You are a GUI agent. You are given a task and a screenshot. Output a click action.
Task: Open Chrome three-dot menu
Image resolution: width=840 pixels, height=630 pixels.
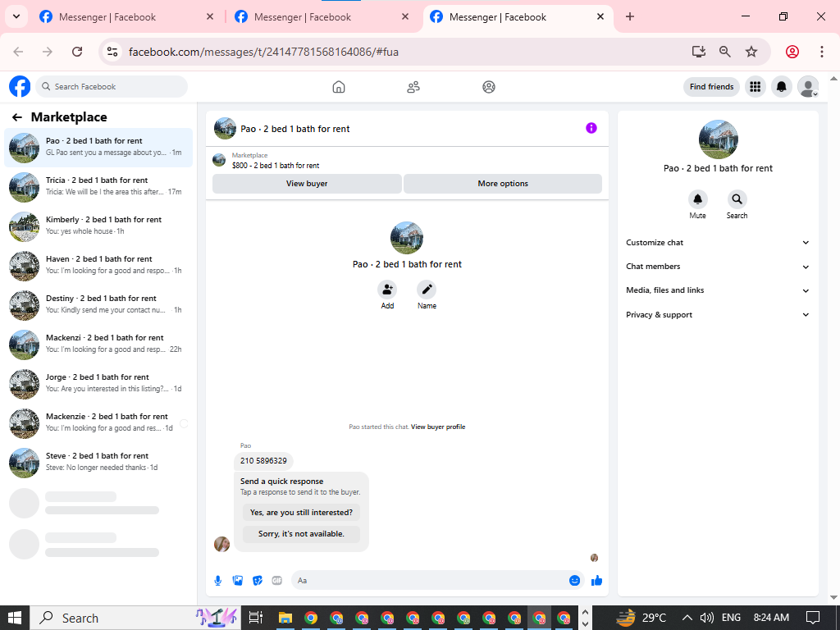(822, 52)
